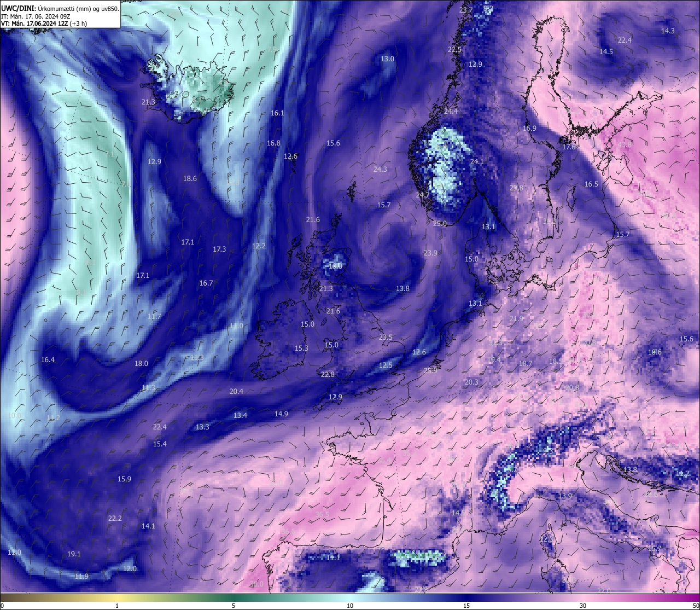Click the 21.9 value label
700x610 pixels.
click(x=516, y=318)
